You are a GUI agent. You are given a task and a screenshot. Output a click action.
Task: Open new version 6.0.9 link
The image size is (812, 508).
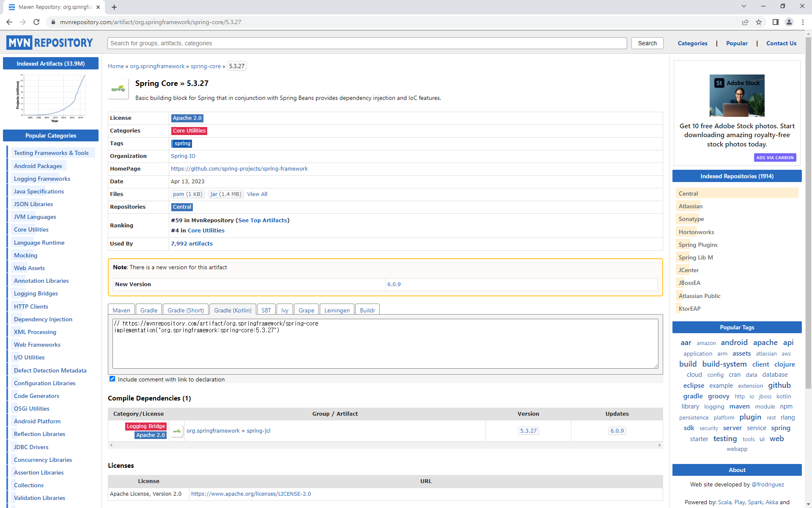tap(394, 284)
